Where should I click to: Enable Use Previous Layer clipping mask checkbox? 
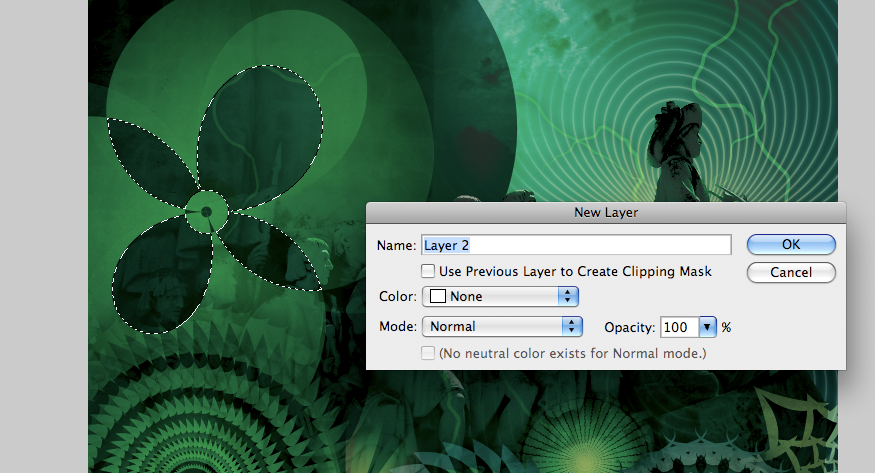(428, 271)
